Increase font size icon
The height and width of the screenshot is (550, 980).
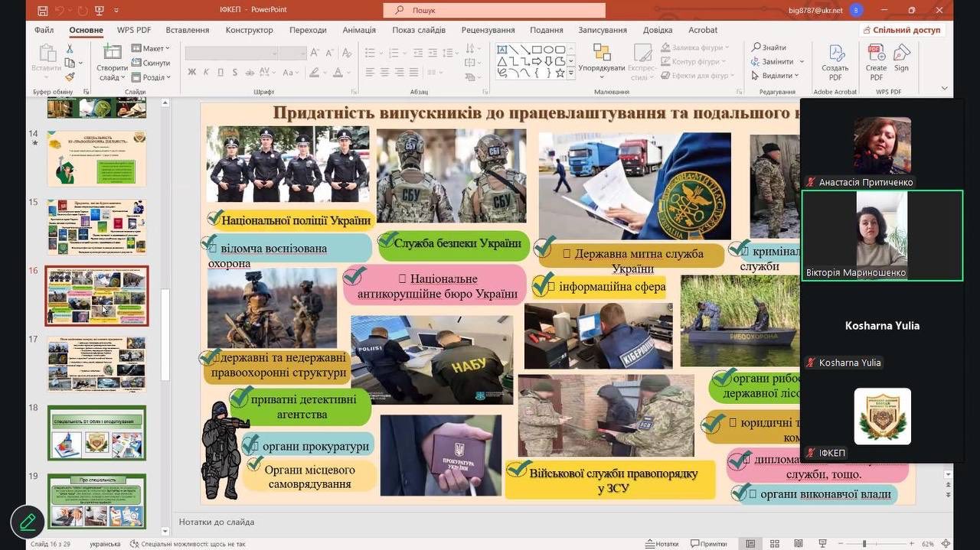[x=315, y=53]
